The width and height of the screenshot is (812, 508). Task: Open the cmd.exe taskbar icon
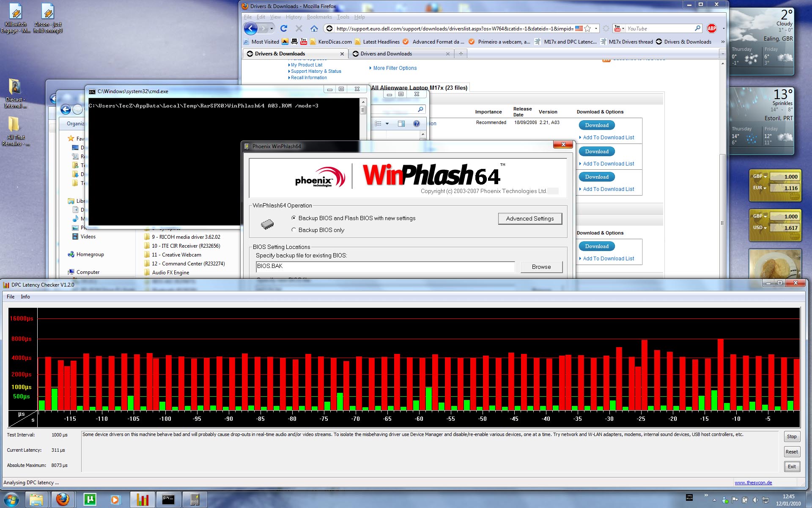(169, 500)
